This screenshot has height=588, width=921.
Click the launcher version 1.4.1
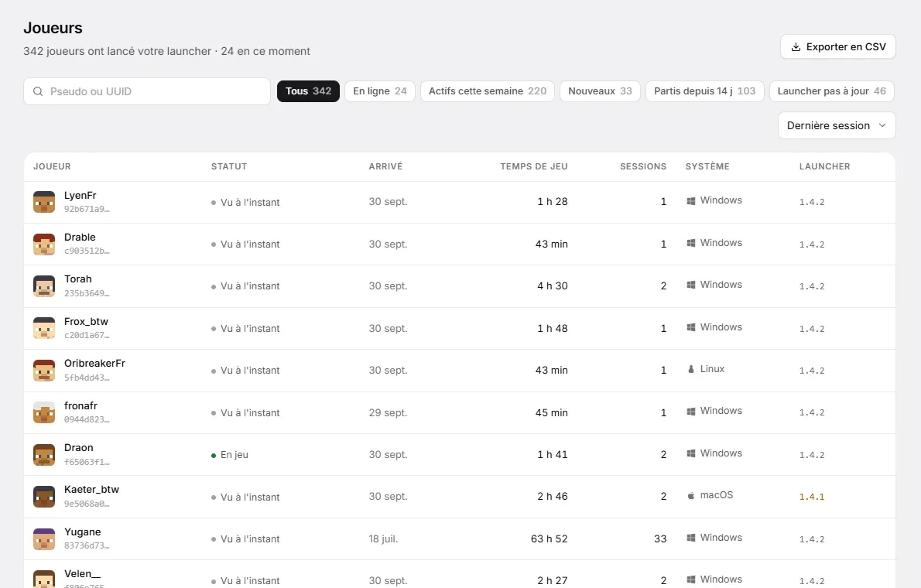[812, 497]
